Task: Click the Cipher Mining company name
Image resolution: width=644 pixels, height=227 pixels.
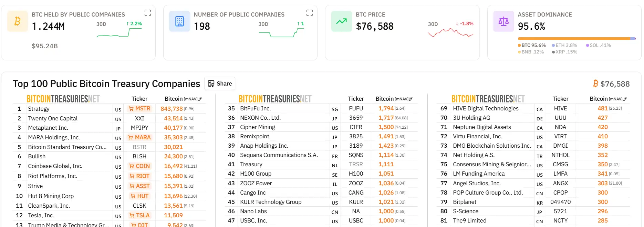Action: [258, 127]
